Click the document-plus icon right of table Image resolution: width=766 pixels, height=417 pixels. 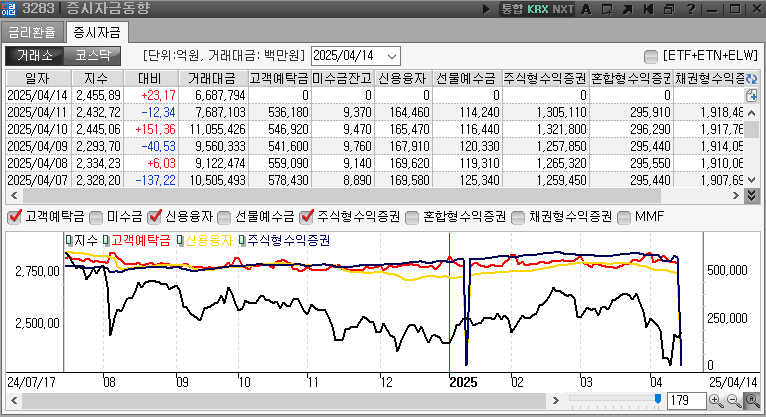point(751,95)
